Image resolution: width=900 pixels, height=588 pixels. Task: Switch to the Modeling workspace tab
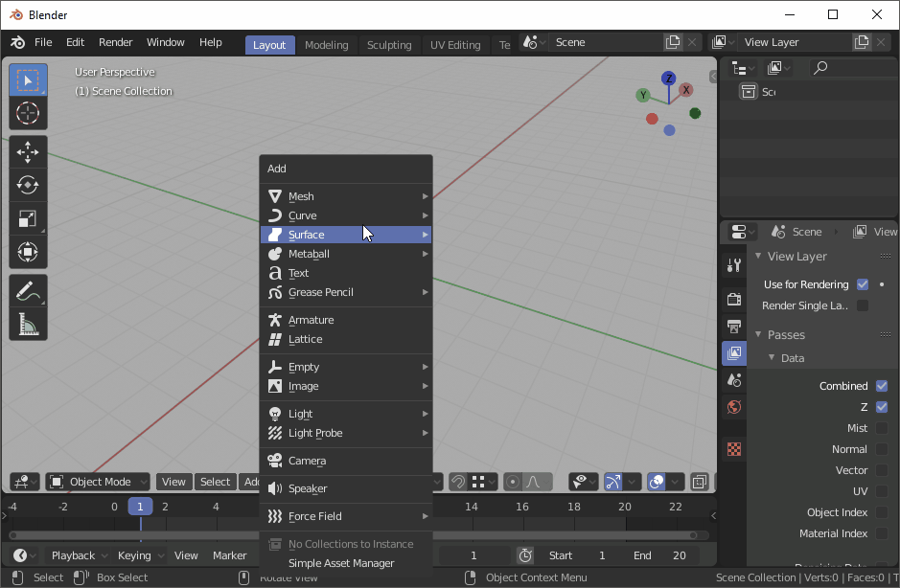click(x=327, y=44)
